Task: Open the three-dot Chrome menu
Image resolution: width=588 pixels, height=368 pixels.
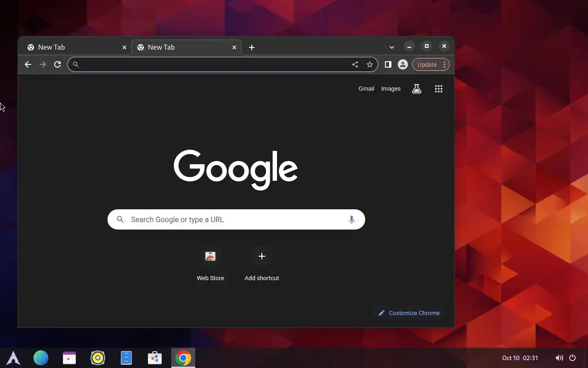Action: (x=444, y=64)
